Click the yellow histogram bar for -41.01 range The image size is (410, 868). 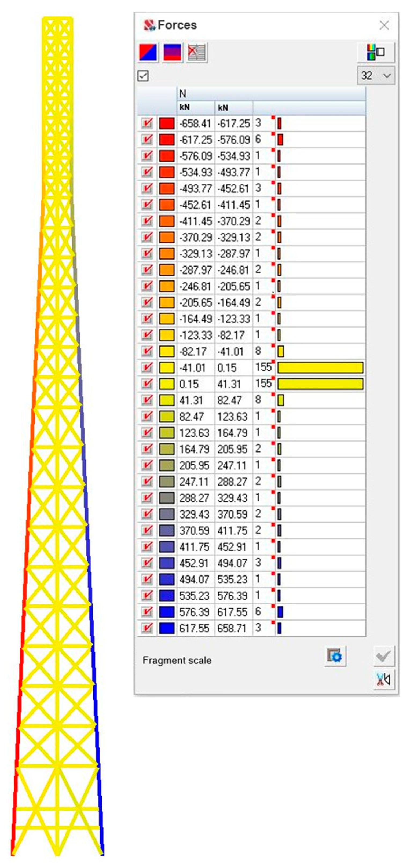coord(320,368)
